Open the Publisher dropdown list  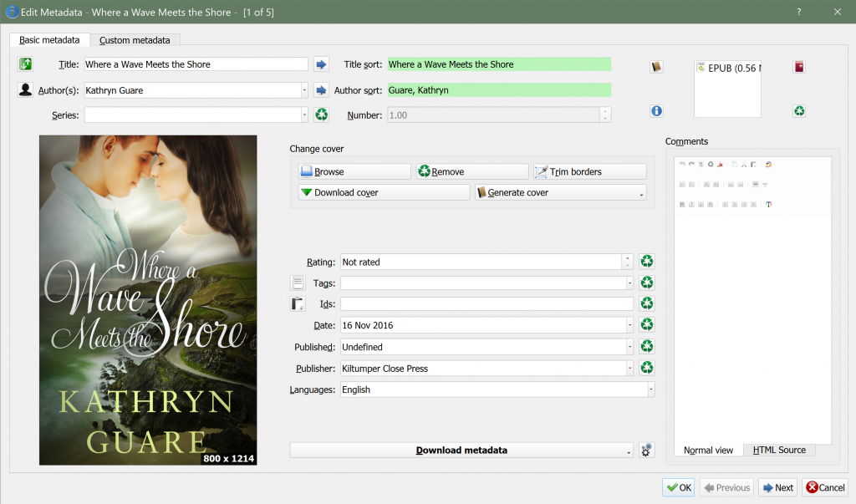(628, 368)
